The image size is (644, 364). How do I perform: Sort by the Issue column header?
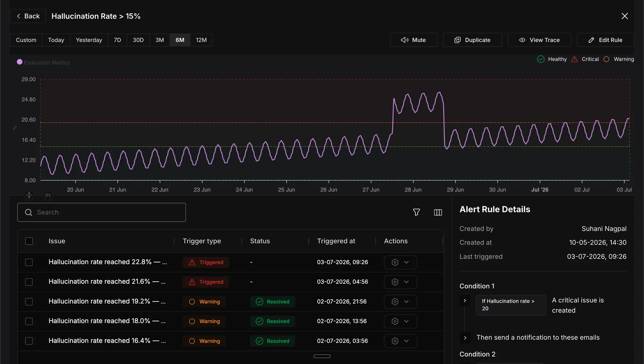pos(57,241)
